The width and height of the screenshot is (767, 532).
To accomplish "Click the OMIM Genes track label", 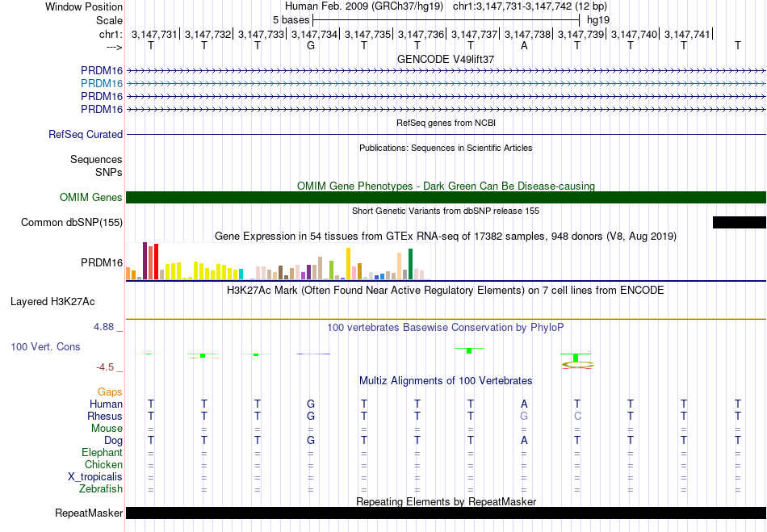I will [91, 197].
